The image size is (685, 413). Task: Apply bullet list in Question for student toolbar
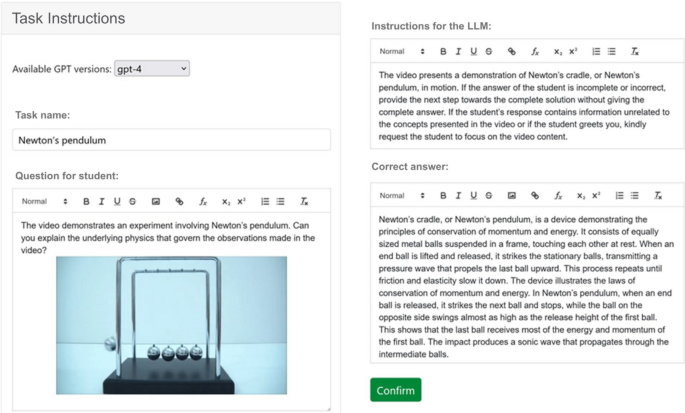point(280,201)
